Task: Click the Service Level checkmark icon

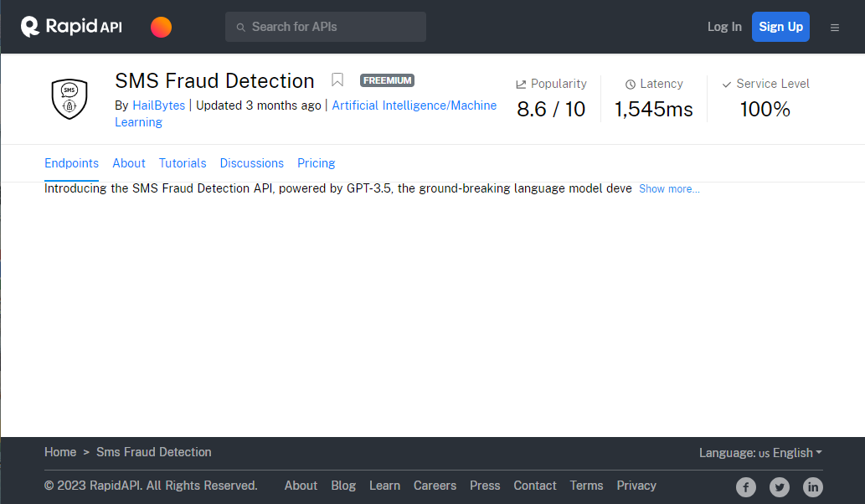Action: point(728,83)
